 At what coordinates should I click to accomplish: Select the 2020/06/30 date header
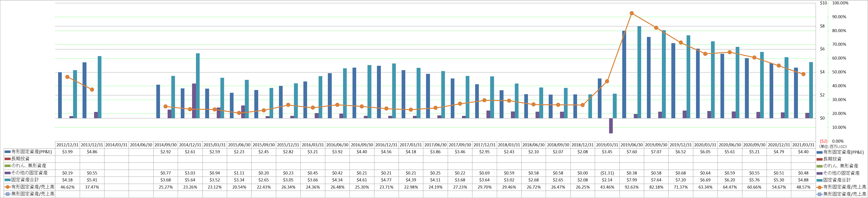coord(730,145)
